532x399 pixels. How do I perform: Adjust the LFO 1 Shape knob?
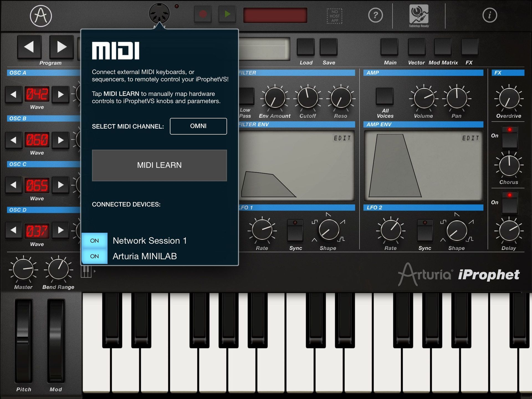point(329,230)
